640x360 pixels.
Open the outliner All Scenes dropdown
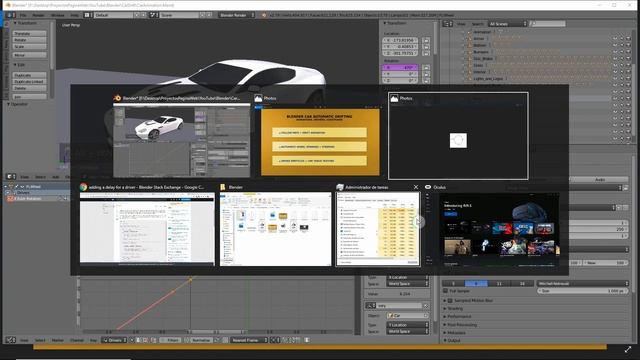(x=508, y=24)
